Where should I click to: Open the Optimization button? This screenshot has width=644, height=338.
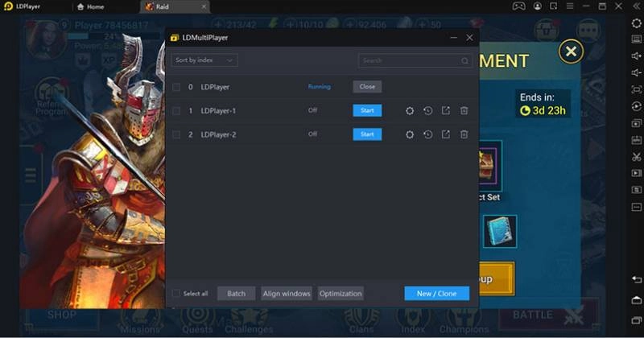[x=341, y=293]
